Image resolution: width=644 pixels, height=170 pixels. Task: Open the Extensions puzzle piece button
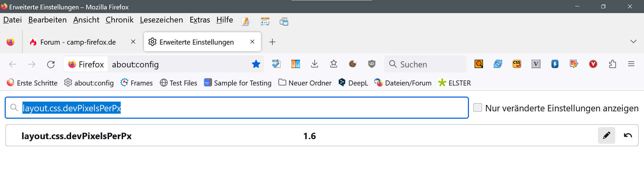(x=612, y=64)
